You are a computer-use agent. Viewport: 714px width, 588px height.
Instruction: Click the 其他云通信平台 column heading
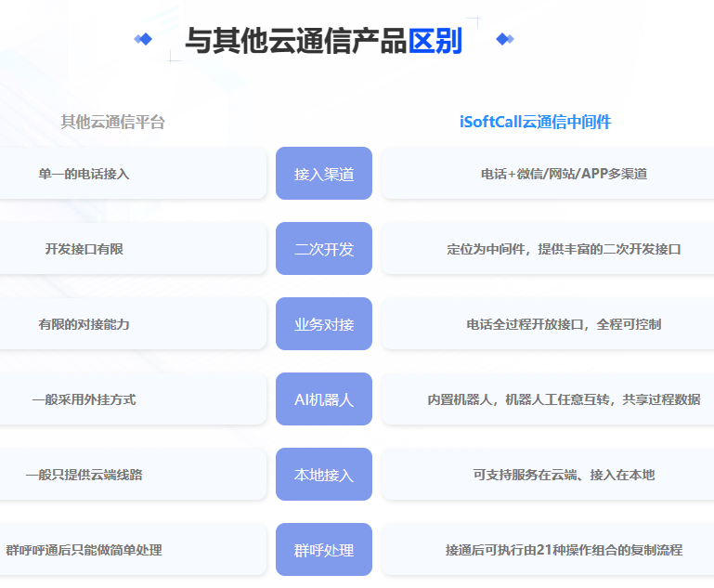click(112, 122)
